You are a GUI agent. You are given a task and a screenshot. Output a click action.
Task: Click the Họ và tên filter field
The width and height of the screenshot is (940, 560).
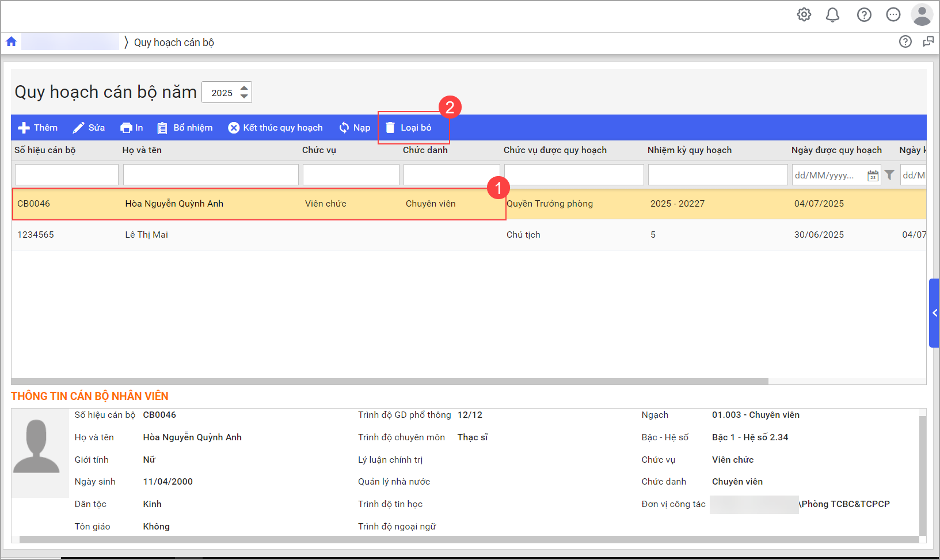(x=211, y=175)
